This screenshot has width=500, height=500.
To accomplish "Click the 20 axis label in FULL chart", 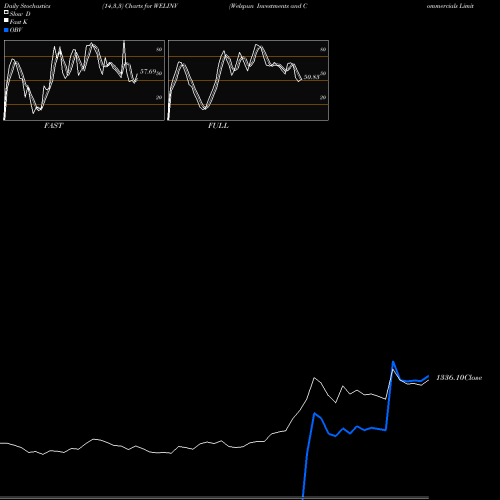I will (x=323, y=97).
